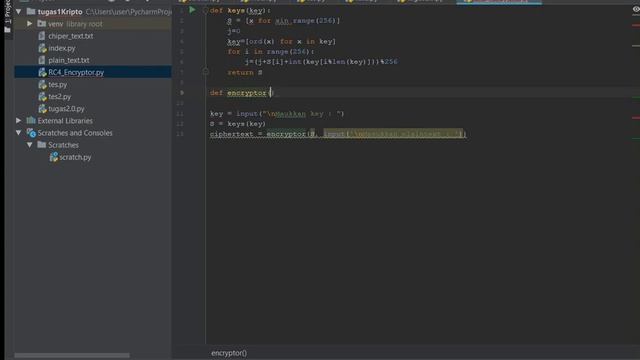Open scratch.py under Scratches
Screen dimensions: 640x360
coord(75,157)
